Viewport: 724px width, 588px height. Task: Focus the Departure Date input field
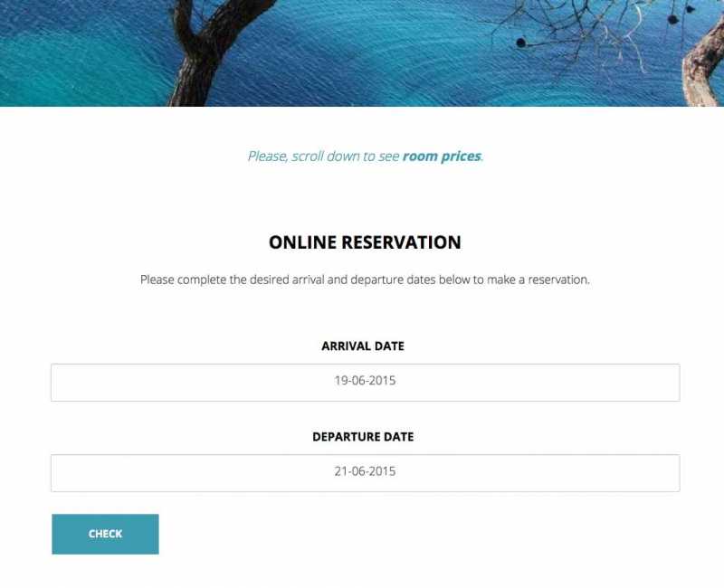coord(366,473)
